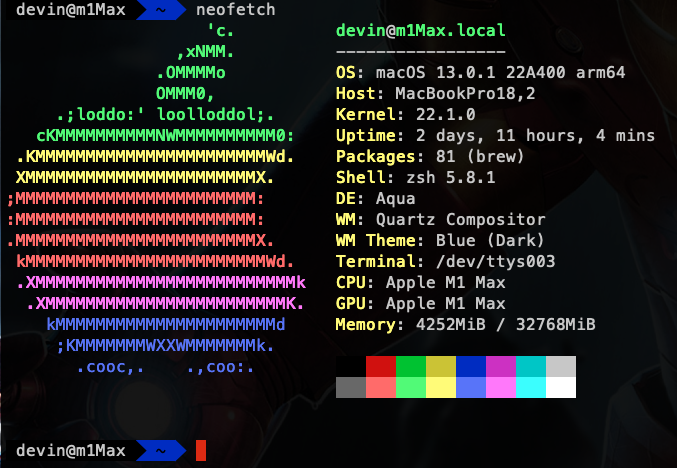Click the black color block in palette
677x468 pixels.
click(x=351, y=367)
